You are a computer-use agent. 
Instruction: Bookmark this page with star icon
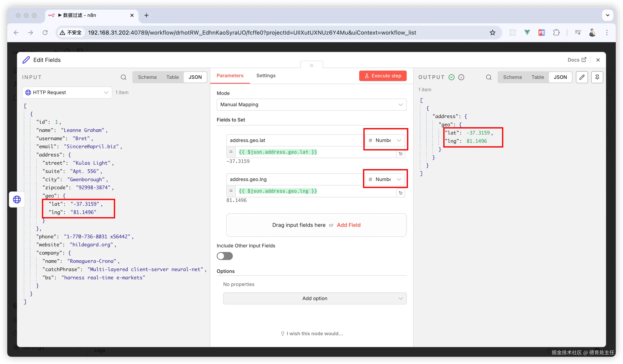coord(492,32)
